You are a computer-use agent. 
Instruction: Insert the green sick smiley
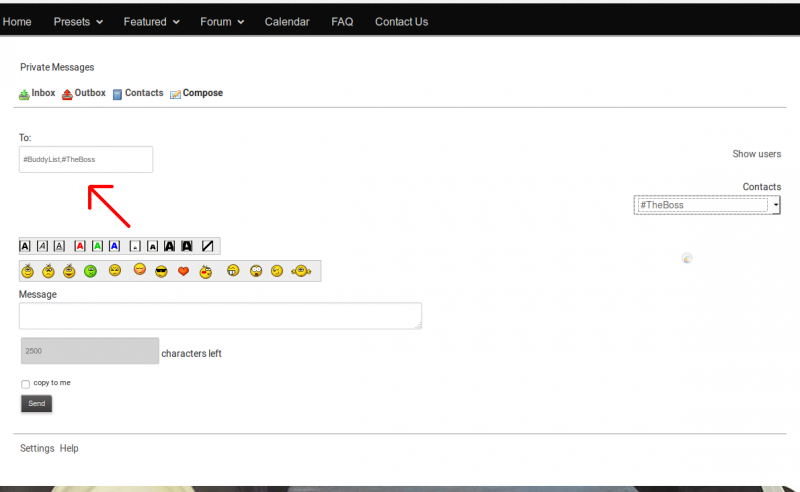(90, 271)
